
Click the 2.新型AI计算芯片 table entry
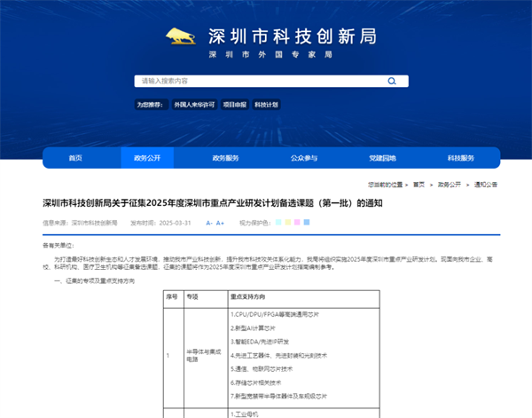tap(253, 328)
